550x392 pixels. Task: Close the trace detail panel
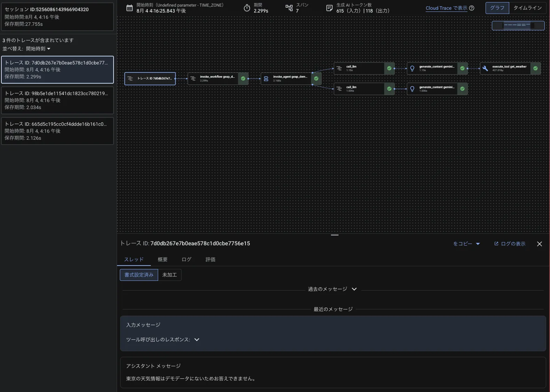pyautogui.click(x=540, y=244)
